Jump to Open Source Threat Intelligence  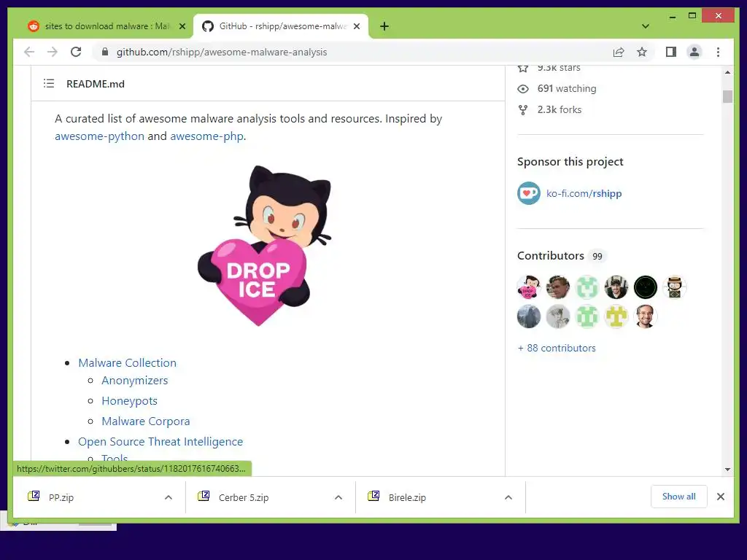pos(160,442)
